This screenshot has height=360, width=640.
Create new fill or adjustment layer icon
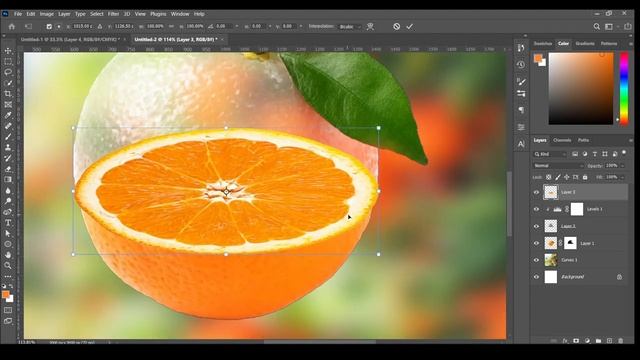pos(587,341)
